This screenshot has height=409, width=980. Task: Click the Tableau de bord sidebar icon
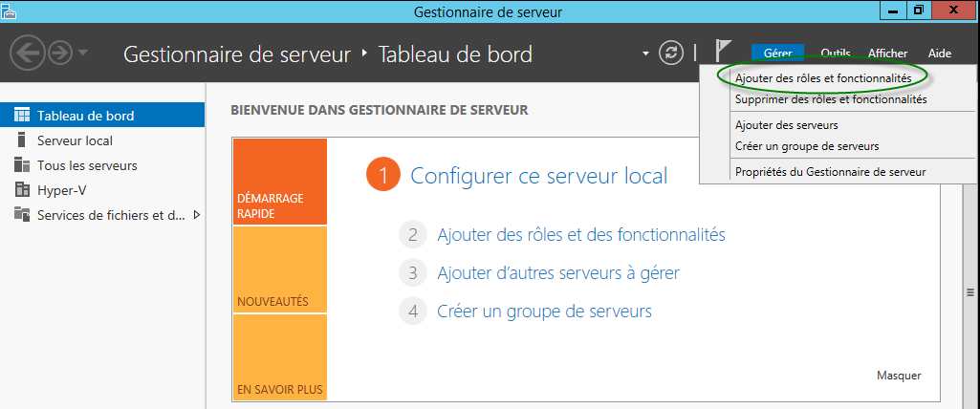point(22,116)
